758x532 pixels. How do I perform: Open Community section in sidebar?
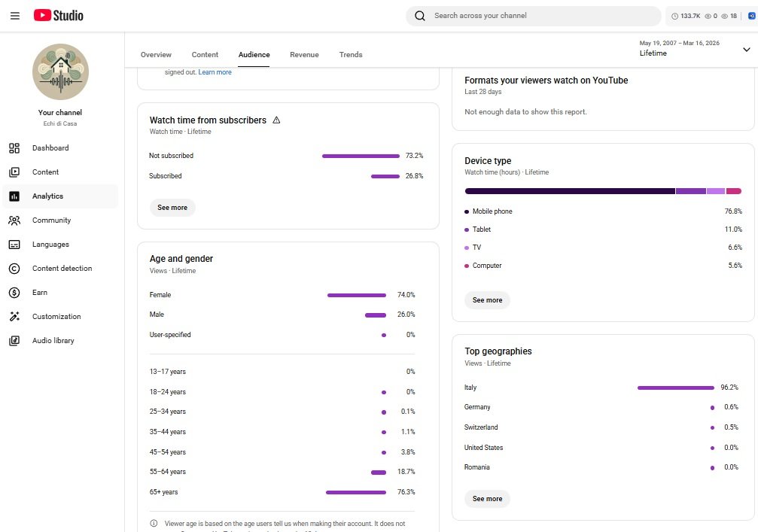pyautogui.click(x=51, y=220)
